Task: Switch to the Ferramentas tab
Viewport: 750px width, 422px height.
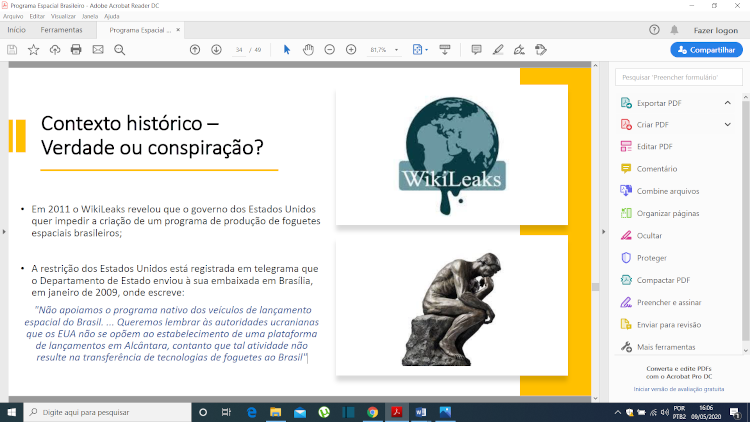Action: [x=61, y=30]
